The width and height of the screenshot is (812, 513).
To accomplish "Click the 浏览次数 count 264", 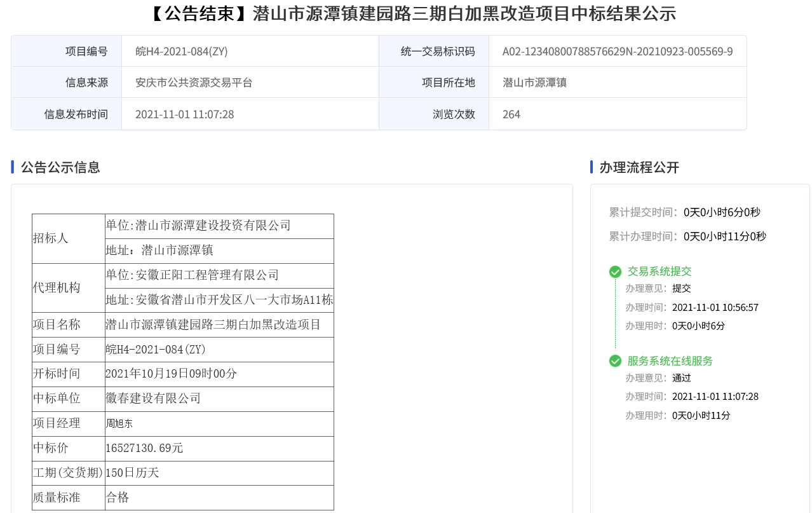I will 511,114.
